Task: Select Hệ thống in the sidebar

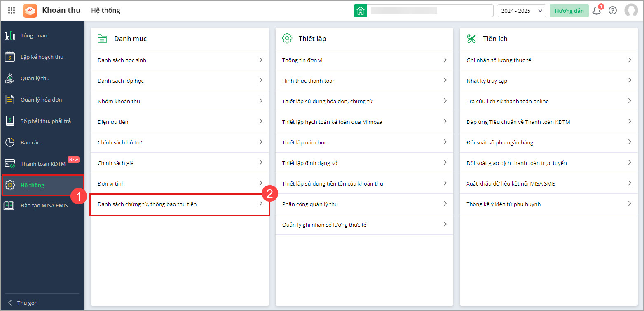Action: (x=42, y=186)
